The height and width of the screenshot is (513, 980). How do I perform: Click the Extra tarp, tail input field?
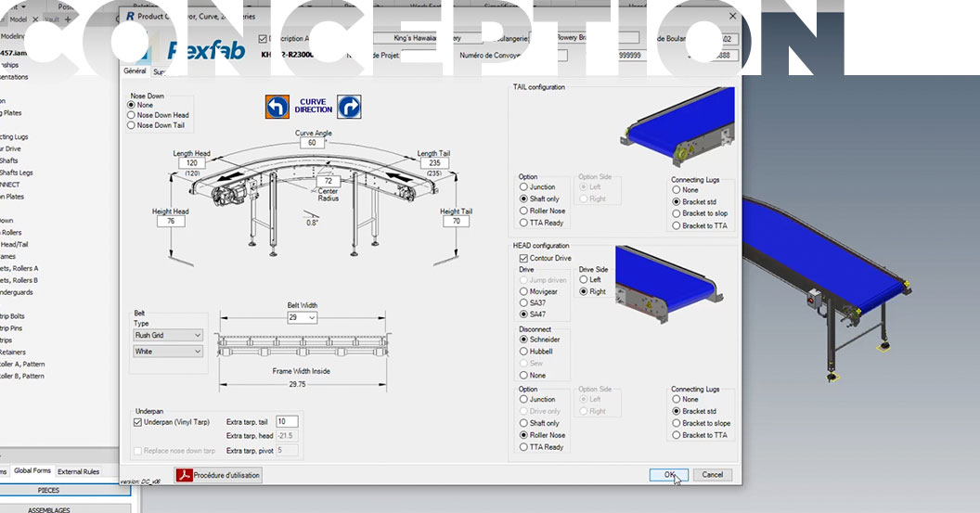(287, 421)
